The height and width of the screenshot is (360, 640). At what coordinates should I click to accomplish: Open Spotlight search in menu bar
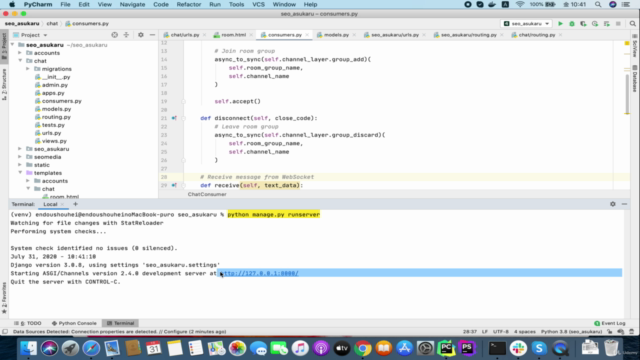click(598, 4)
